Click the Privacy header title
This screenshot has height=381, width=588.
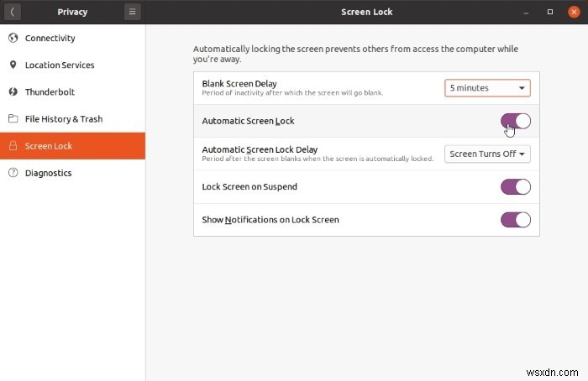coord(72,12)
